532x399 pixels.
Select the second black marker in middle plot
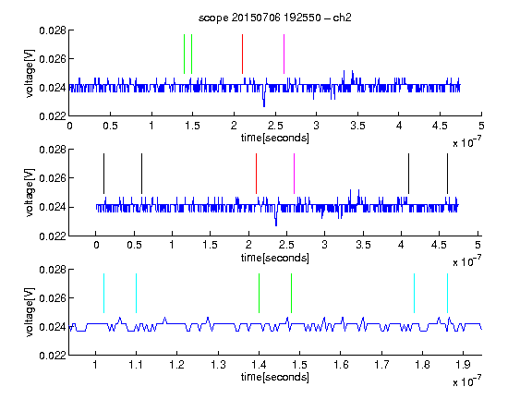[142, 174]
